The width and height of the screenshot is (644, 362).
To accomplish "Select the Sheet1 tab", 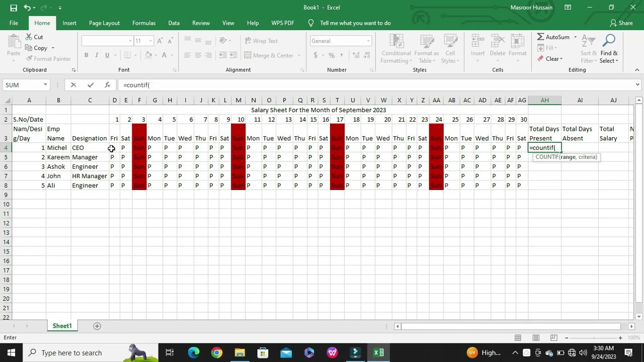I will (x=62, y=326).
